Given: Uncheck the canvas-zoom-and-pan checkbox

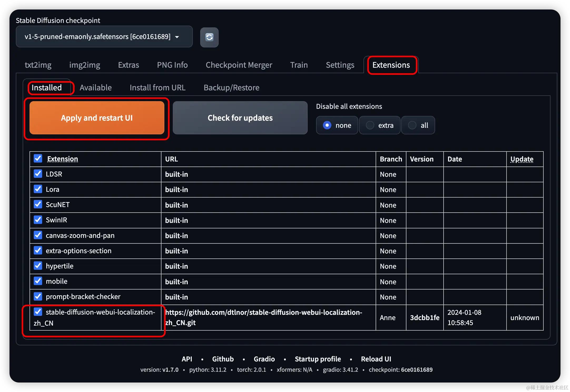Looking at the screenshot, I should coord(38,235).
